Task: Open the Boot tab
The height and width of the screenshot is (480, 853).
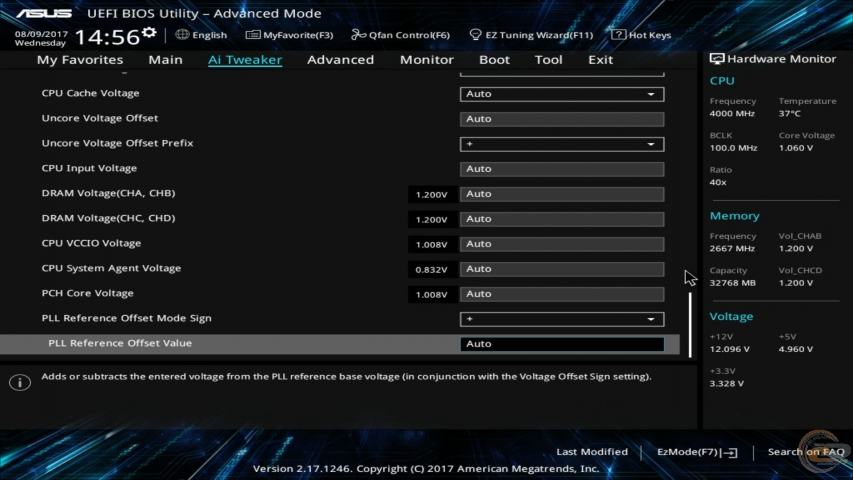Action: click(494, 59)
